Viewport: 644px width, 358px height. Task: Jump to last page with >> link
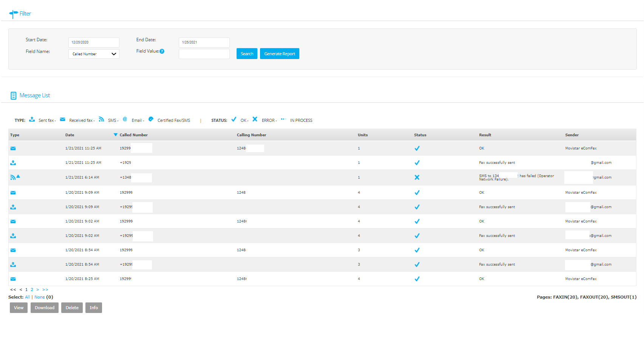pyautogui.click(x=45, y=290)
